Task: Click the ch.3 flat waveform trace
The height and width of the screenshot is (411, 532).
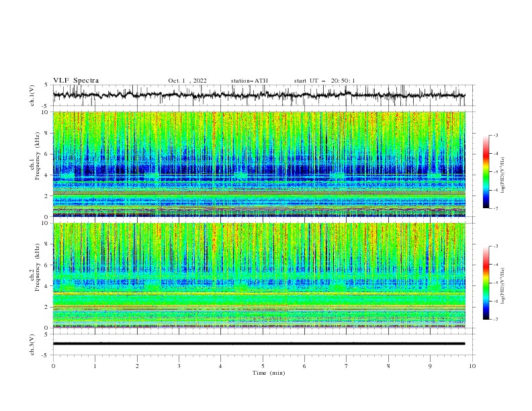Action: (259, 344)
